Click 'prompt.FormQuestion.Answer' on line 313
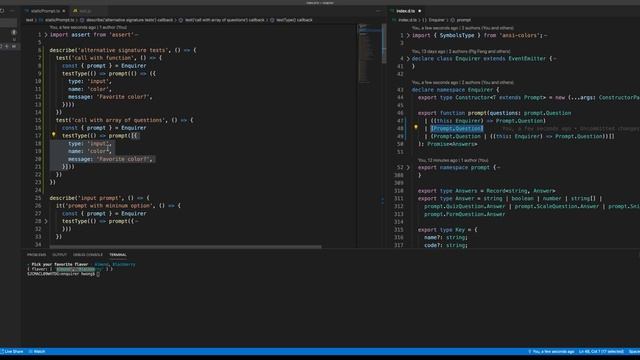Image resolution: width=640 pixels, height=360 pixels. (464, 214)
